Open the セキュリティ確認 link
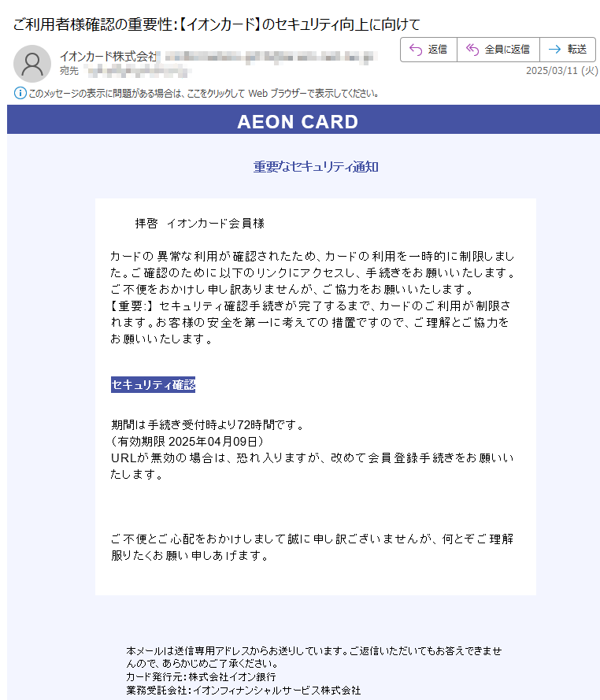Viewport: 600px width, 700px height. pos(153,384)
